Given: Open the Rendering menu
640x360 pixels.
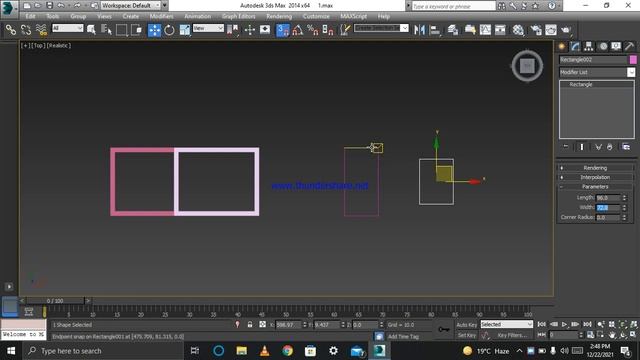Looking at the screenshot, I should click(x=279, y=16).
